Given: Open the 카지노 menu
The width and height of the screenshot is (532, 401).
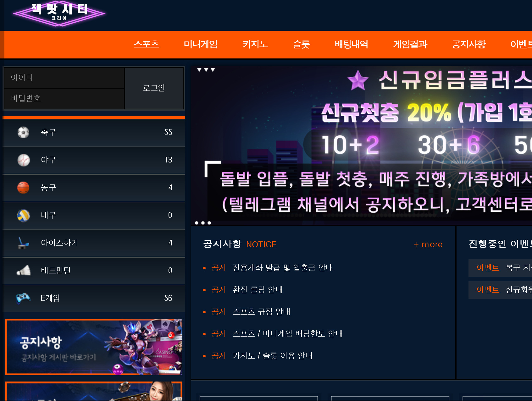Looking at the screenshot, I should (255, 44).
